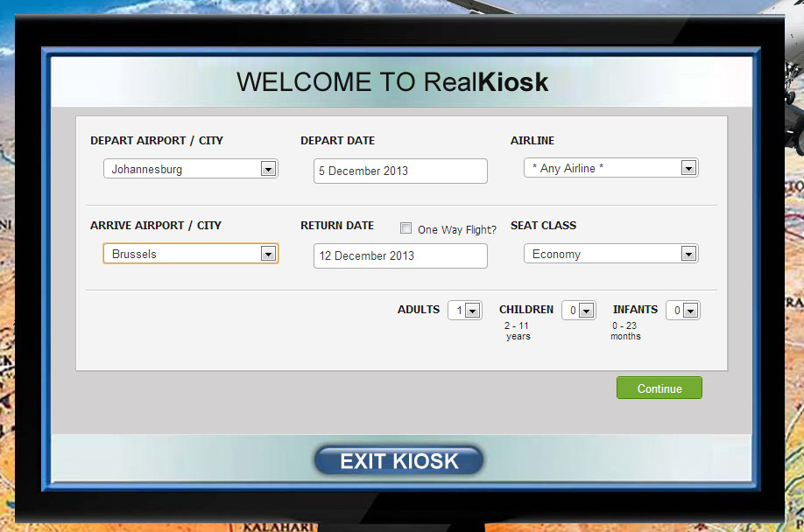This screenshot has width=804, height=532.
Task: Open the Infants count dropdown
Action: tap(683, 311)
